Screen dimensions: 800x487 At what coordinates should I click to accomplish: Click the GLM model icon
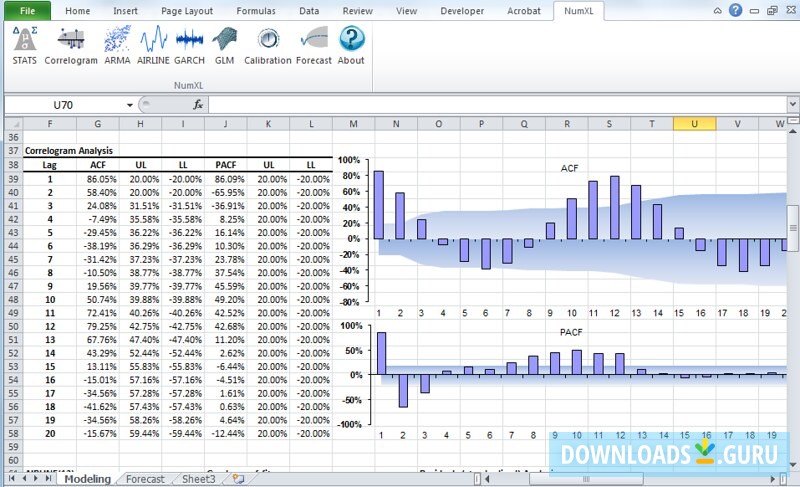pos(226,46)
